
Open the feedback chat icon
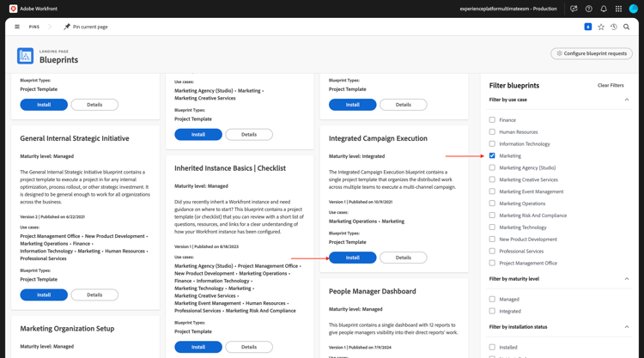click(x=574, y=9)
